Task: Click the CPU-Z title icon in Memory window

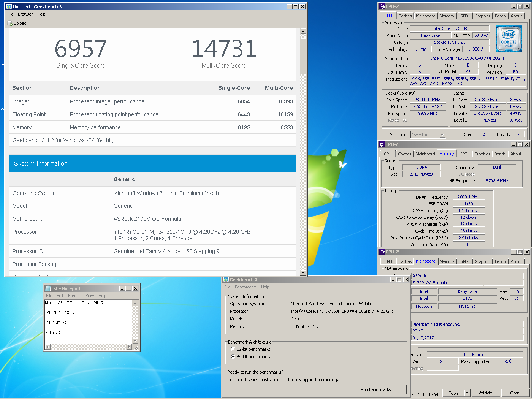Action: 382,144
